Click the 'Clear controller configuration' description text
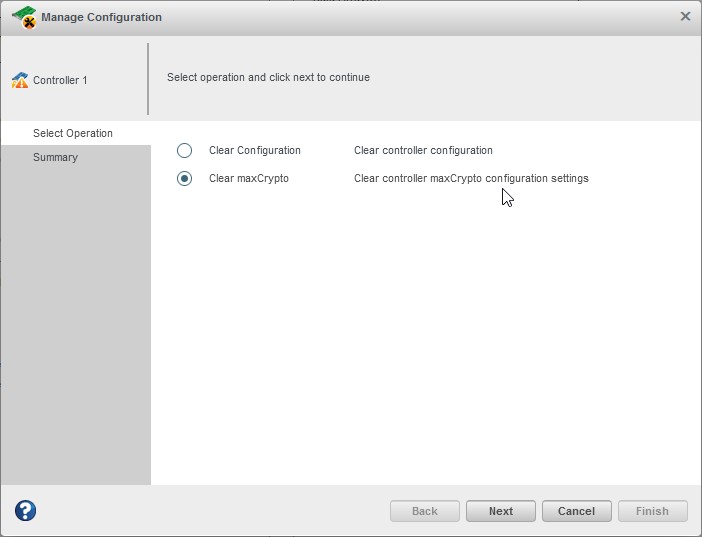 423,150
